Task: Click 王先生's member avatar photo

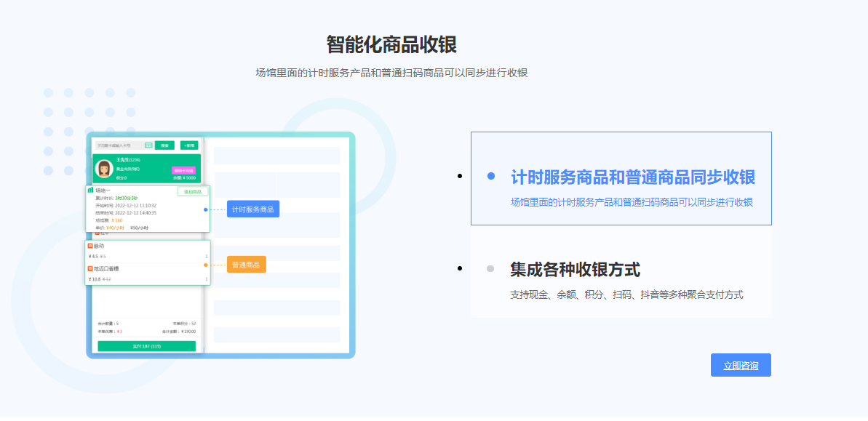Action: (x=105, y=169)
